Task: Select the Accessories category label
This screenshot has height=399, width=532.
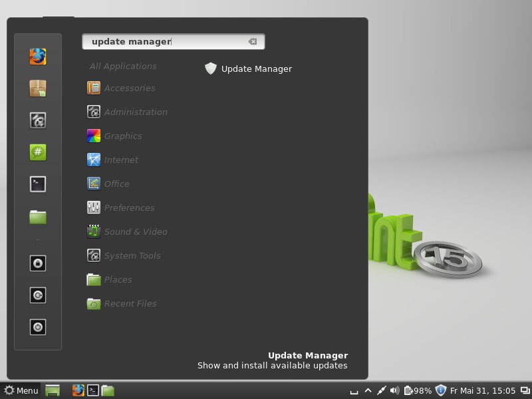Action: coord(130,88)
